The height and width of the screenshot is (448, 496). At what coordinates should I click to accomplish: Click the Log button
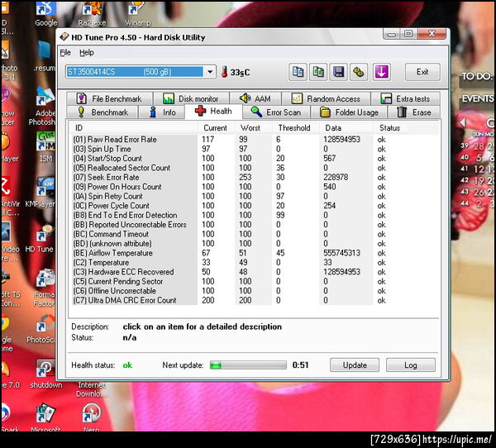pyautogui.click(x=411, y=365)
